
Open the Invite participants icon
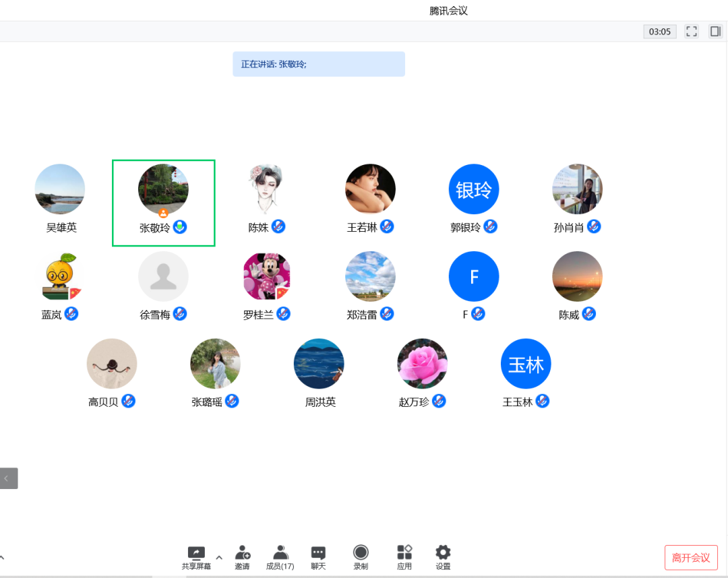coord(242,554)
